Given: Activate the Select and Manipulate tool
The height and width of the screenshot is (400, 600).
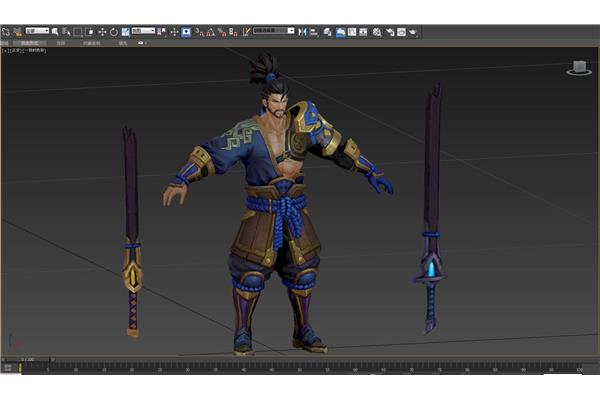Looking at the screenshot, I should point(174,32).
